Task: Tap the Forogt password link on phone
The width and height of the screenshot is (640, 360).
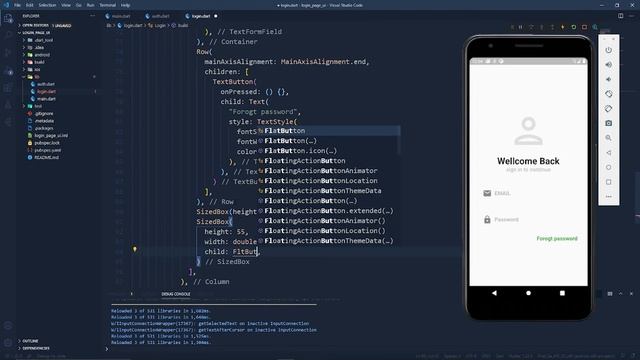Action: tap(557, 238)
